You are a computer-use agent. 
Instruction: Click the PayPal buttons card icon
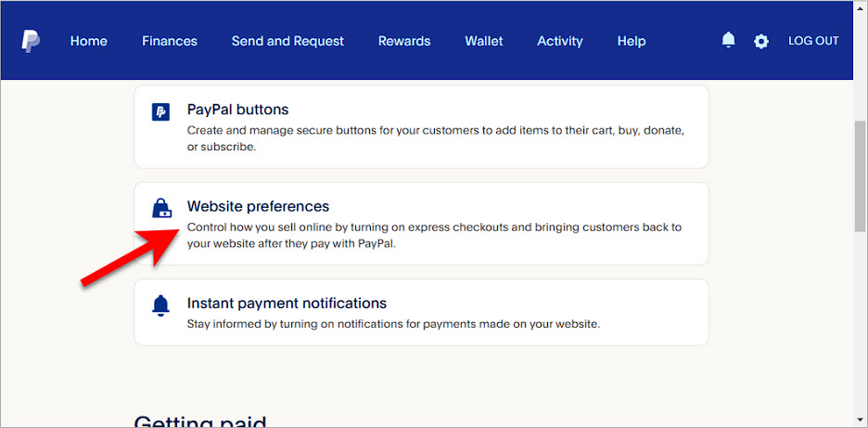160,112
